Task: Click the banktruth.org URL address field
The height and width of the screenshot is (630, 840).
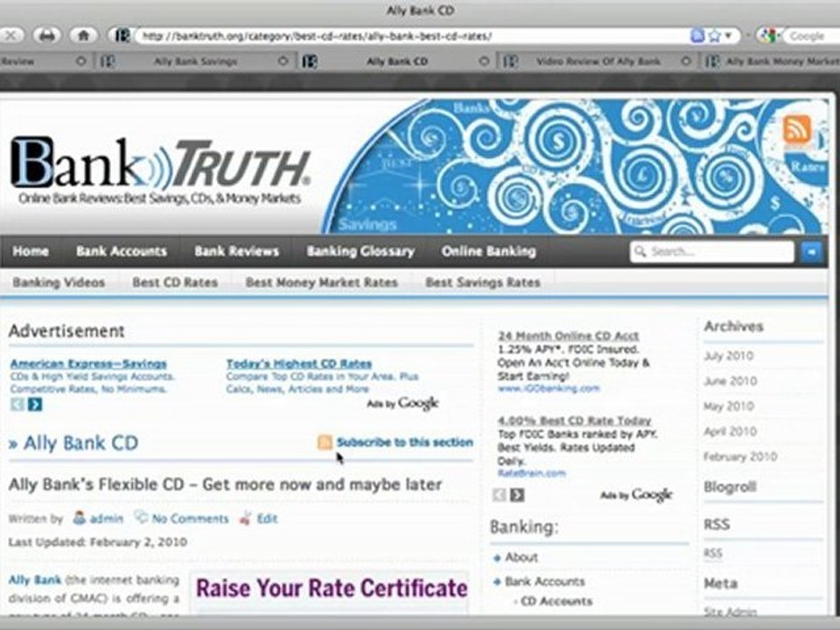Action: (x=412, y=36)
